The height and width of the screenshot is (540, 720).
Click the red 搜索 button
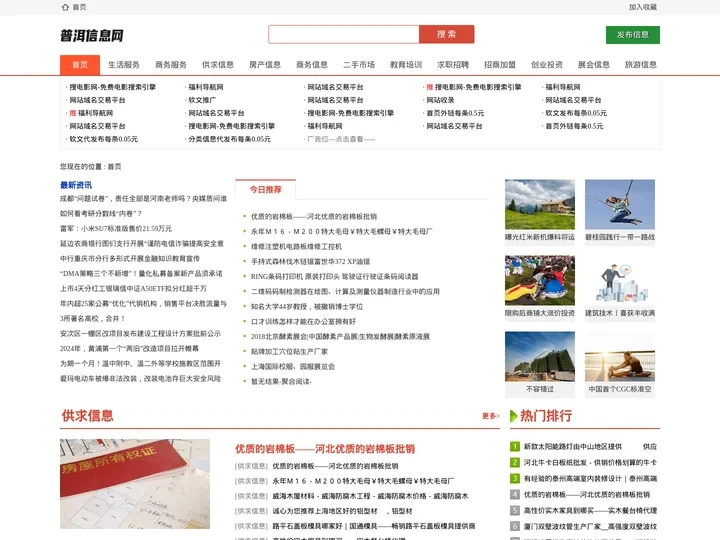click(446, 34)
